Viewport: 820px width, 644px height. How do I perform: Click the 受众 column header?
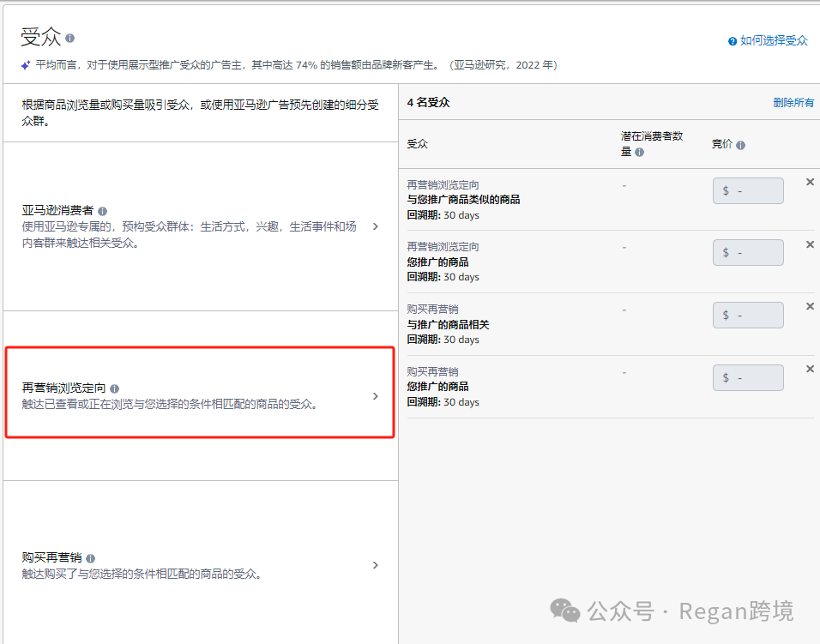click(x=418, y=144)
